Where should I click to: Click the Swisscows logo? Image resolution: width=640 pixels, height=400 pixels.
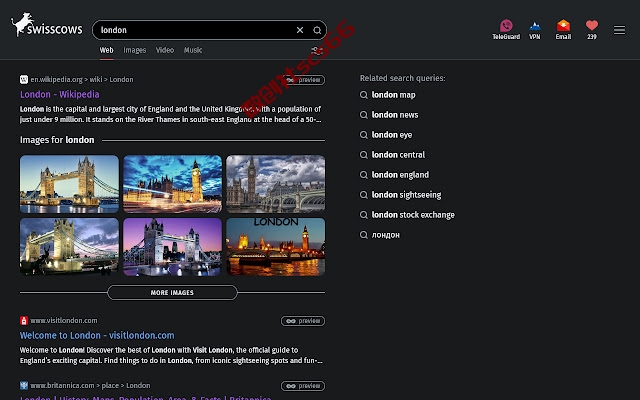pyautogui.click(x=47, y=25)
